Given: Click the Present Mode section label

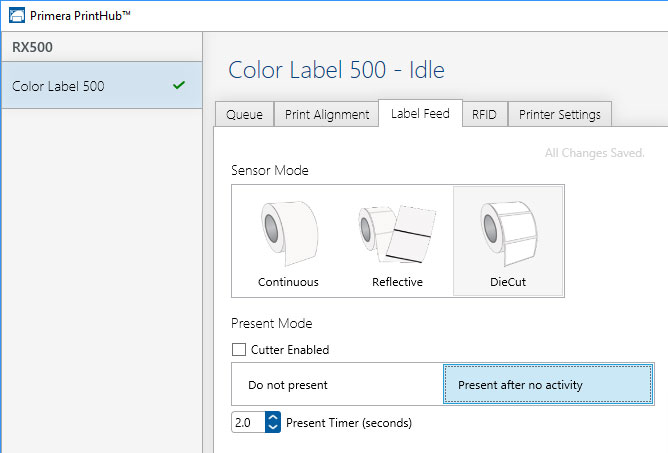Looking at the screenshot, I should pyautogui.click(x=271, y=323).
